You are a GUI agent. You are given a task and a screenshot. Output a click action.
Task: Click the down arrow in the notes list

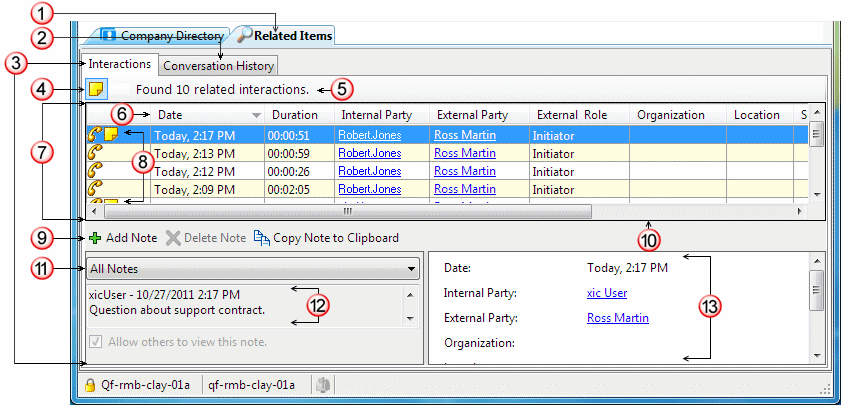[x=410, y=318]
